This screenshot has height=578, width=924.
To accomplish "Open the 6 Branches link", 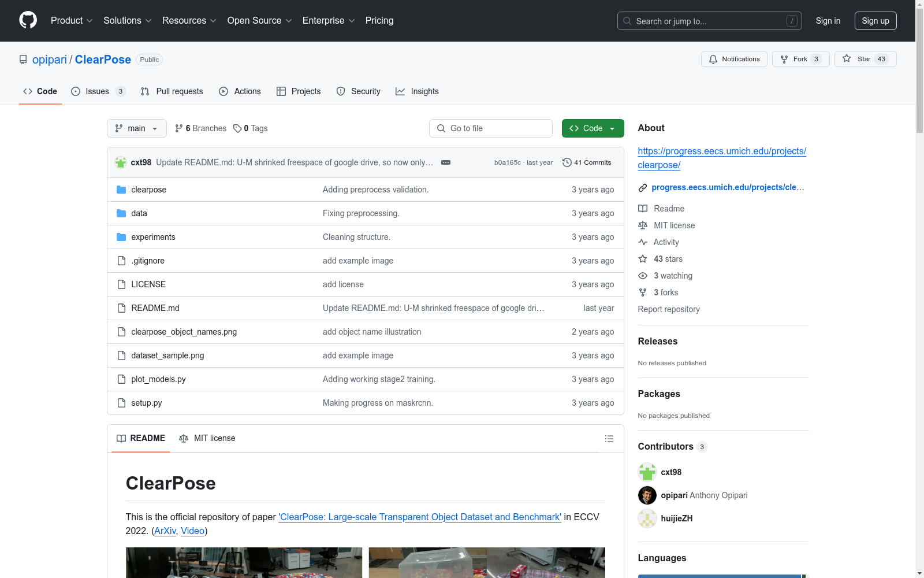I will (x=201, y=128).
